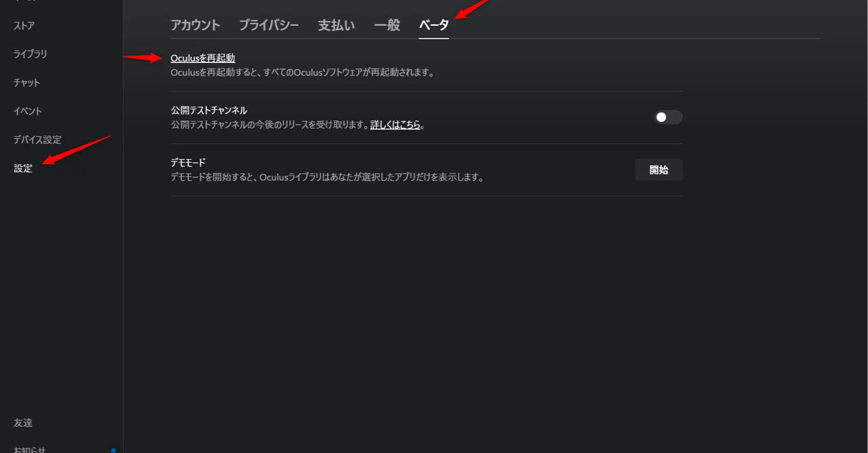Select the ベータ tab
This screenshot has width=868, height=453.
(434, 25)
